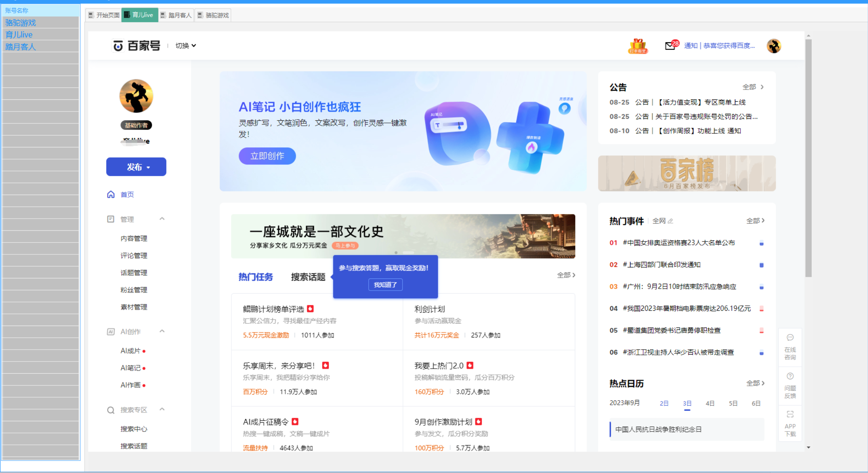
Task: Click the 在线咨询 chat icon
Action: click(790, 337)
